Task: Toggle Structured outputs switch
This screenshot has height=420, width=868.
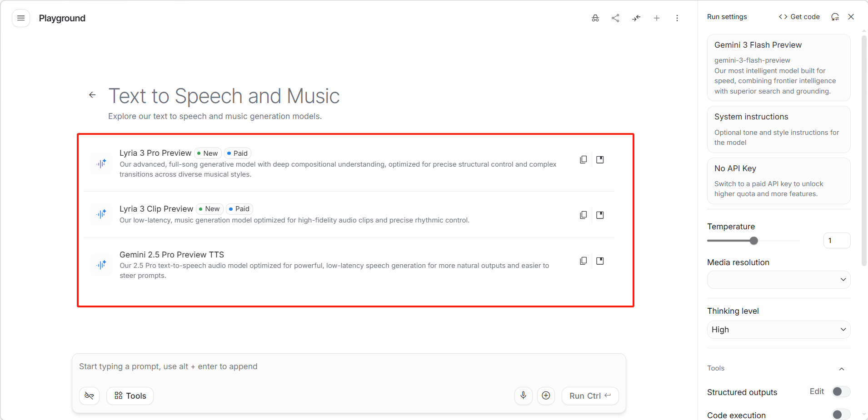Action: 841,392
